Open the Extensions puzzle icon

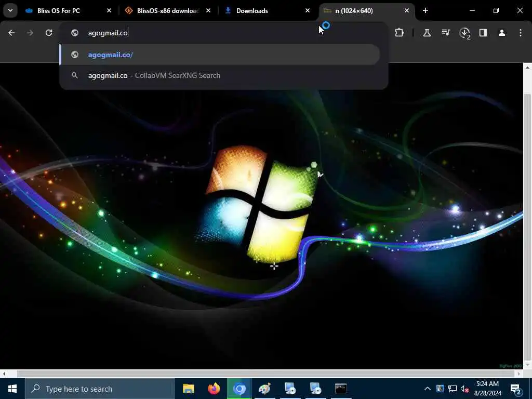400,33
